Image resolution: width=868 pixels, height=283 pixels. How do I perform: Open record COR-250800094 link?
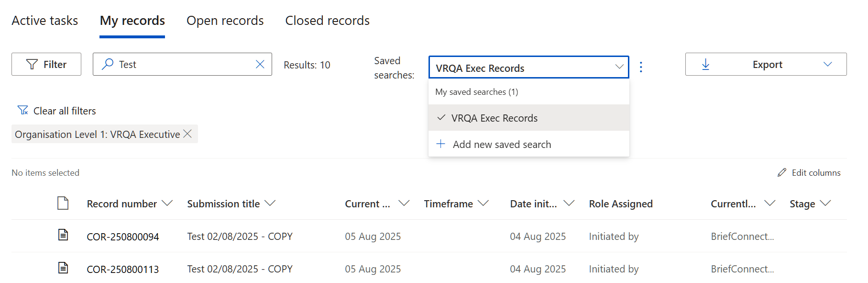[123, 237]
